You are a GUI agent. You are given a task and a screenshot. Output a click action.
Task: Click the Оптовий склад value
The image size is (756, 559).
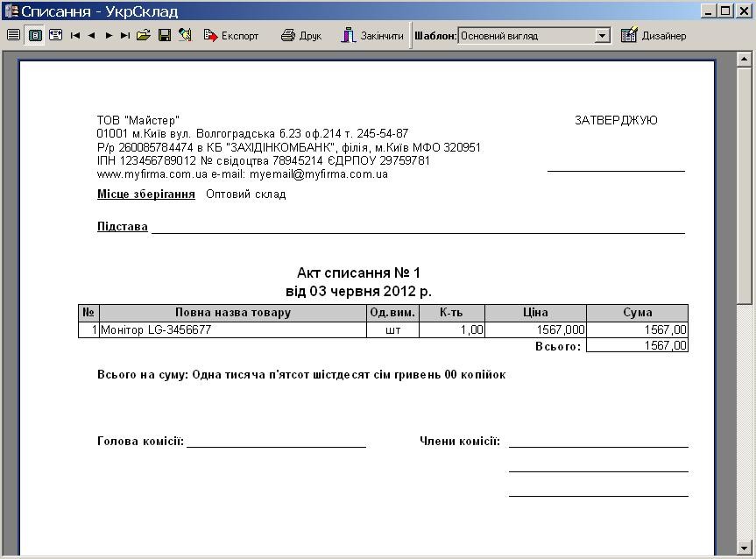[x=245, y=194]
